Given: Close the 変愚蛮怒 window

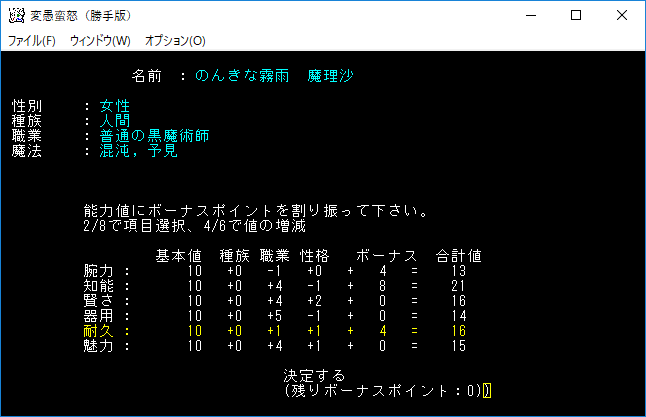Looking at the screenshot, I should click(622, 16).
